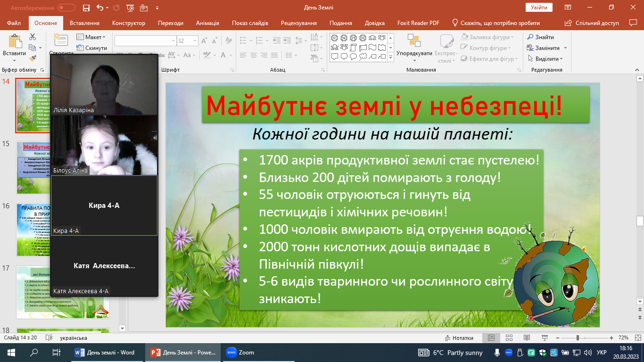Image resolution: width=644 pixels, height=362 pixels.
Task: Click the zoom slider handle
Action: (578, 338)
